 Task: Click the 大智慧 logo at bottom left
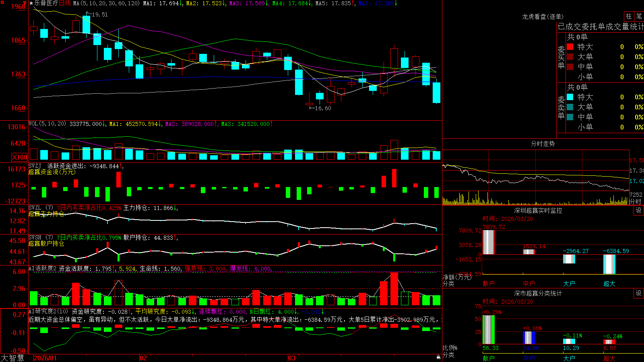(x=12, y=358)
